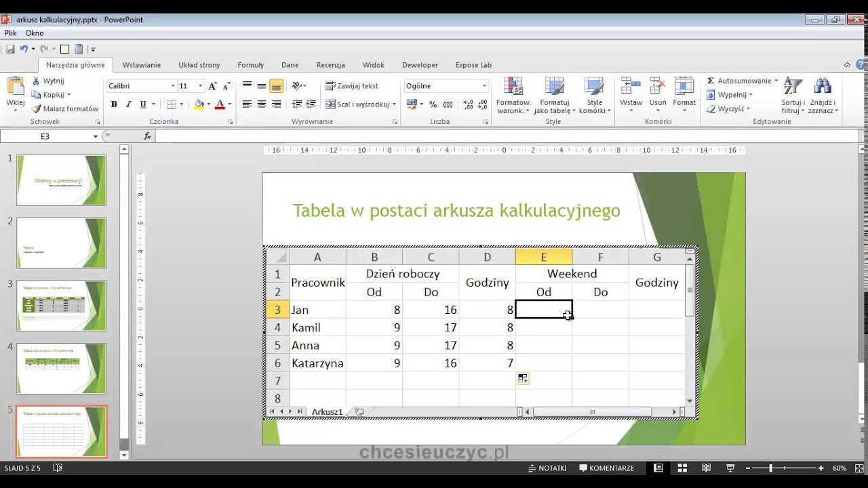The width and height of the screenshot is (868, 488).
Task: Open the Widok tab
Action: click(x=374, y=65)
